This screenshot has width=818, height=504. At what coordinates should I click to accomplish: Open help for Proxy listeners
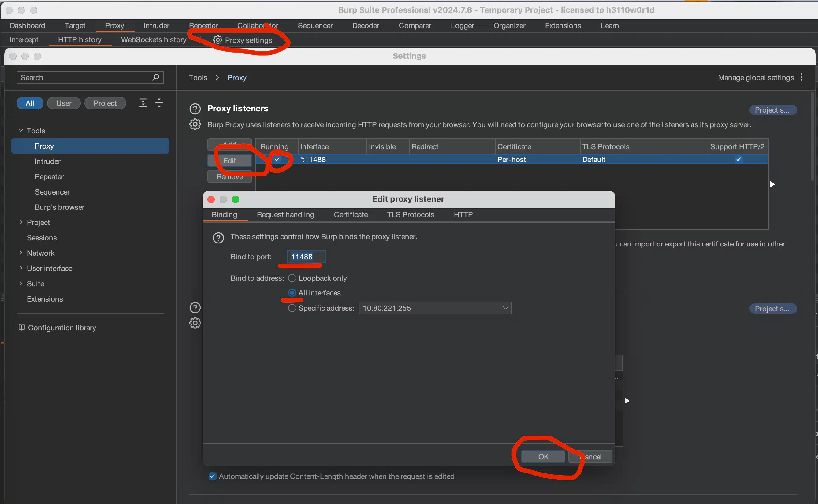coord(195,109)
